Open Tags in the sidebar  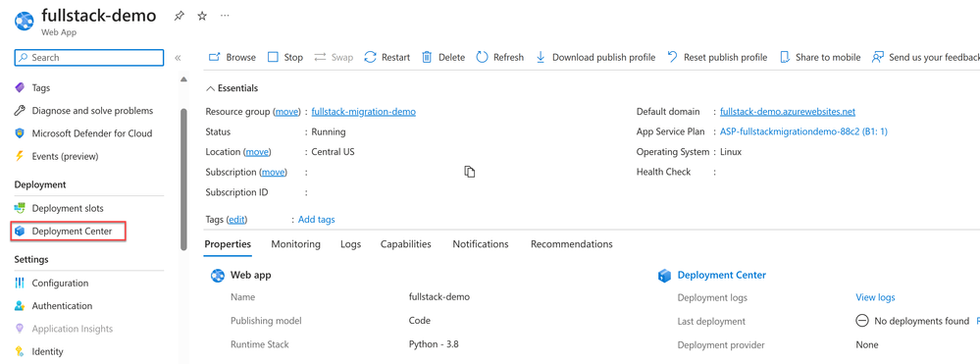[40, 88]
